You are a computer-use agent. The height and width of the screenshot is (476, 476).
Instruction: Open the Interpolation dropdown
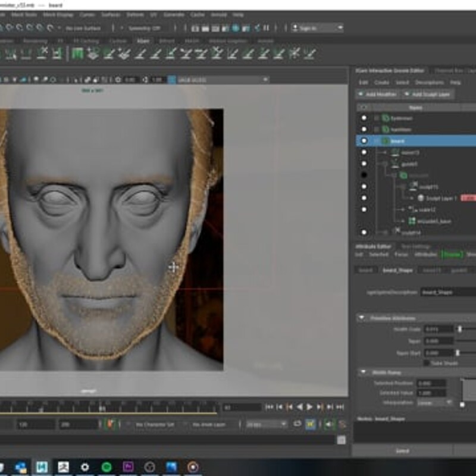click(434, 403)
